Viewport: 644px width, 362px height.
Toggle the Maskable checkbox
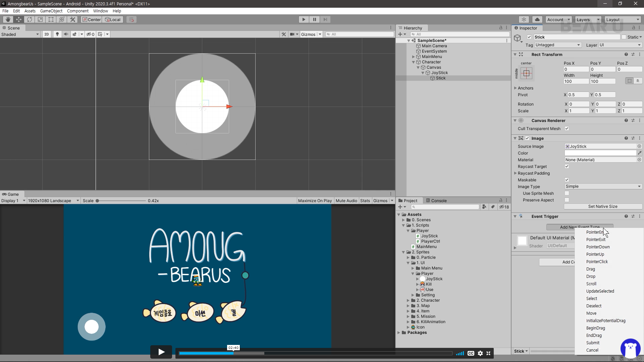[567, 180]
